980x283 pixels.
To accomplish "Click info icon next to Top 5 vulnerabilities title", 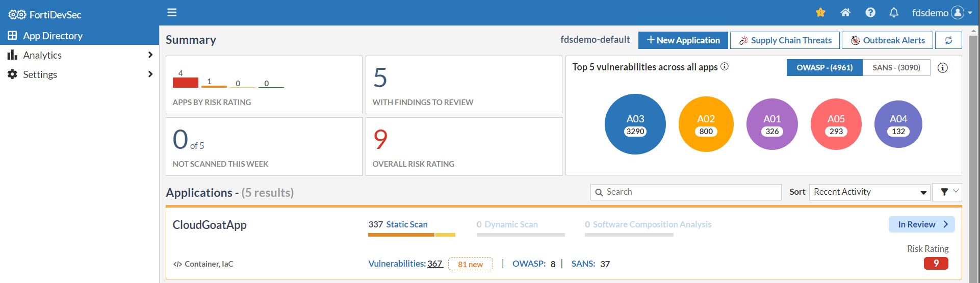I will pos(724,66).
